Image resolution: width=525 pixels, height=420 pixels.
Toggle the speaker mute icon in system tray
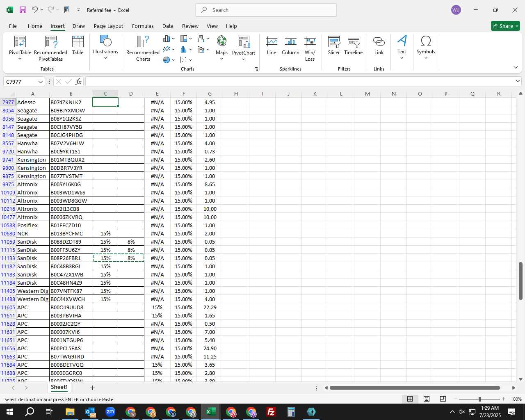pyautogui.click(x=462, y=412)
